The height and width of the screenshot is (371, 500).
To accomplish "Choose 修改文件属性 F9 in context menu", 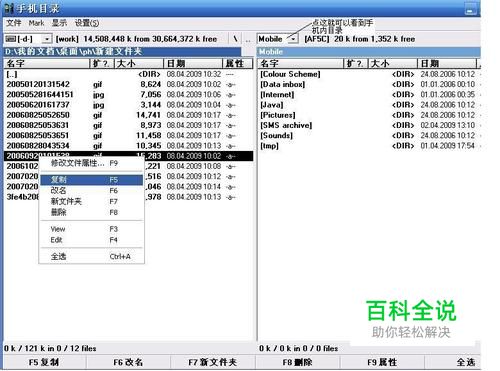I will click(92, 163).
